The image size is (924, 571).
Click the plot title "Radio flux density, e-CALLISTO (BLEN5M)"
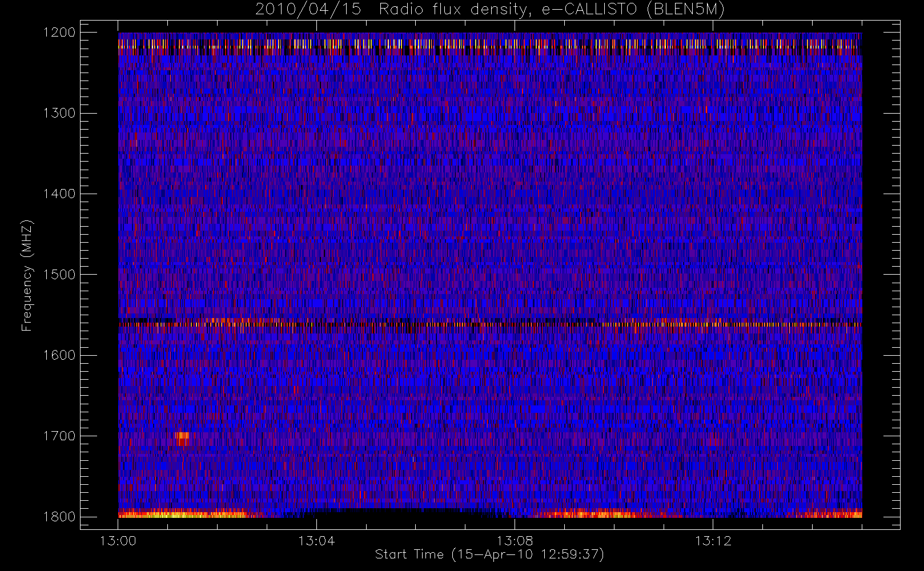coord(552,10)
